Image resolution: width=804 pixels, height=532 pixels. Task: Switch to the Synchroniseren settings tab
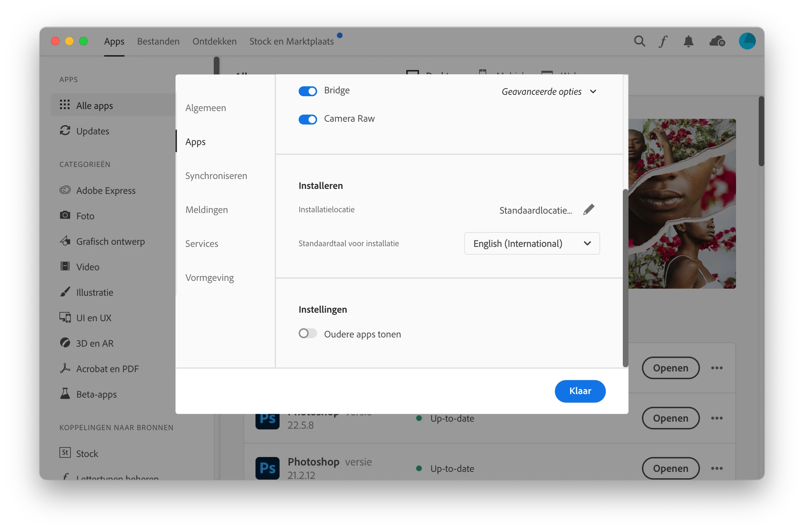216,176
